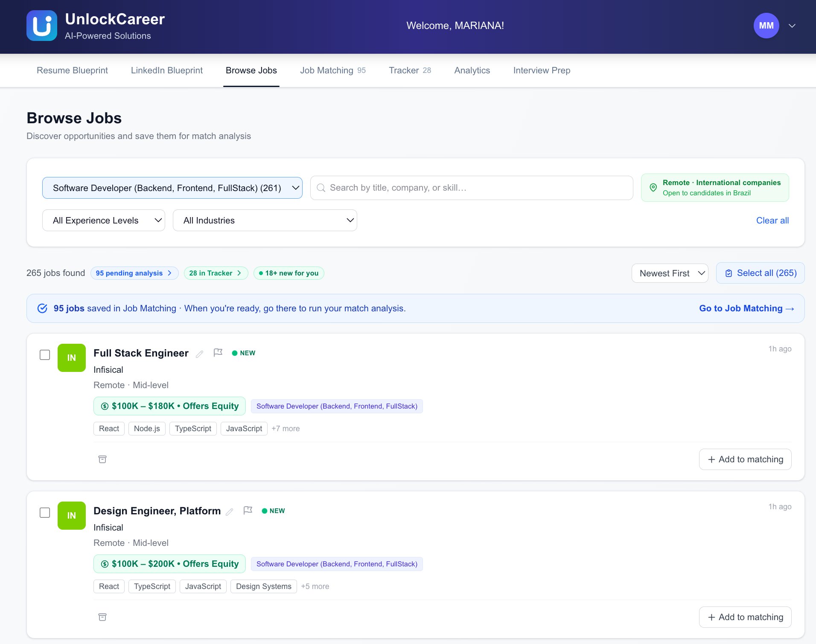816x644 pixels.
Task: Open the Software Developer category dropdown
Action: click(x=172, y=188)
